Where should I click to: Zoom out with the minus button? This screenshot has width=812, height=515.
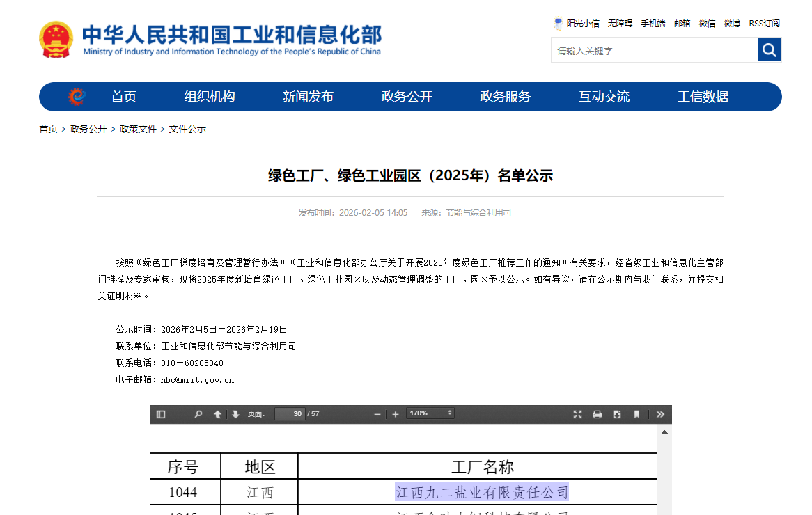click(x=377, y=414)
